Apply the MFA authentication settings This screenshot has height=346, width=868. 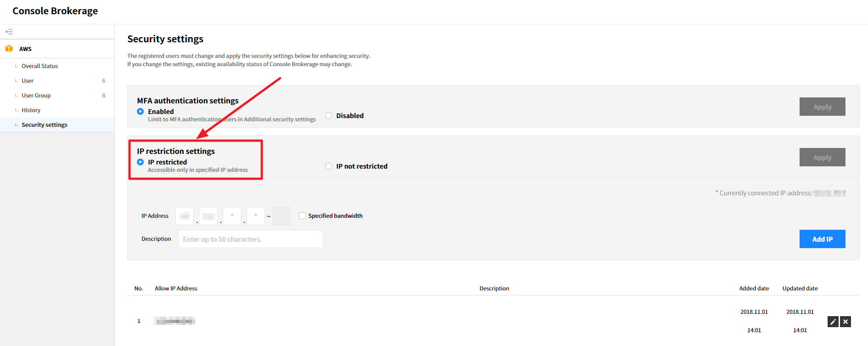pos(822,107)
